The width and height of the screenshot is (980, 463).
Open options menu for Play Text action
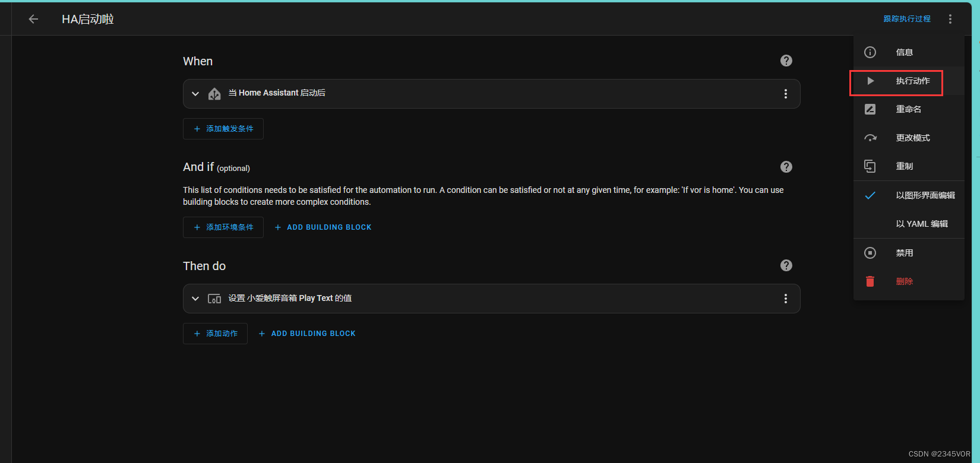(x=786, y=299)
